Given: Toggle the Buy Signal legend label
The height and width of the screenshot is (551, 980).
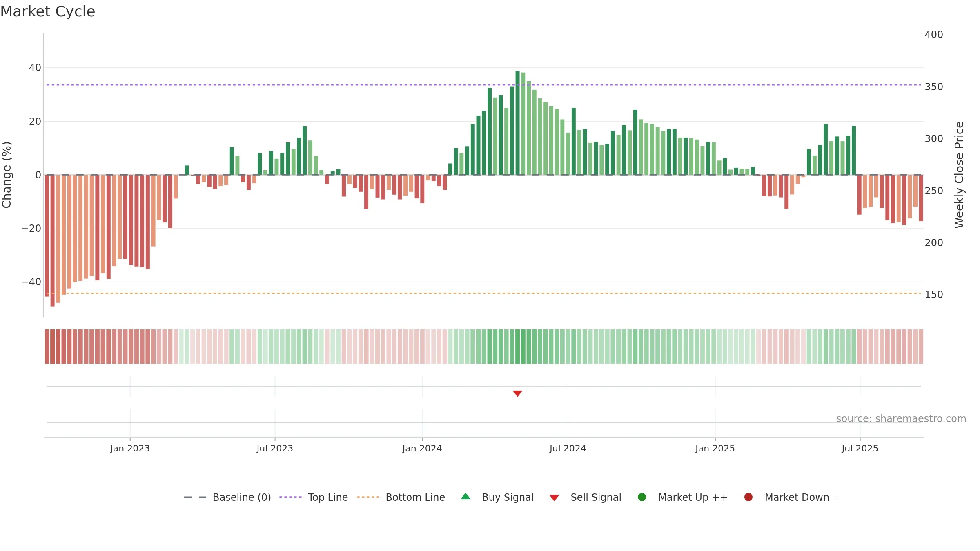Looking at the screenshot, I should click(508, 497).
